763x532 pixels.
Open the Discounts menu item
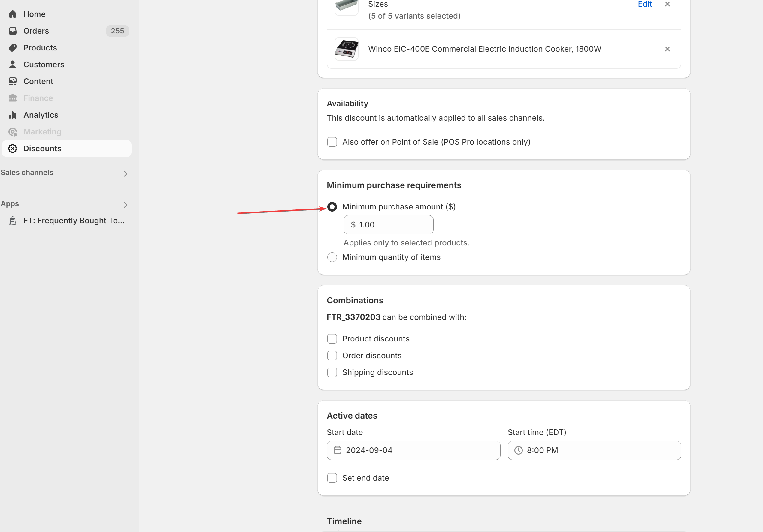coord(43,149)
